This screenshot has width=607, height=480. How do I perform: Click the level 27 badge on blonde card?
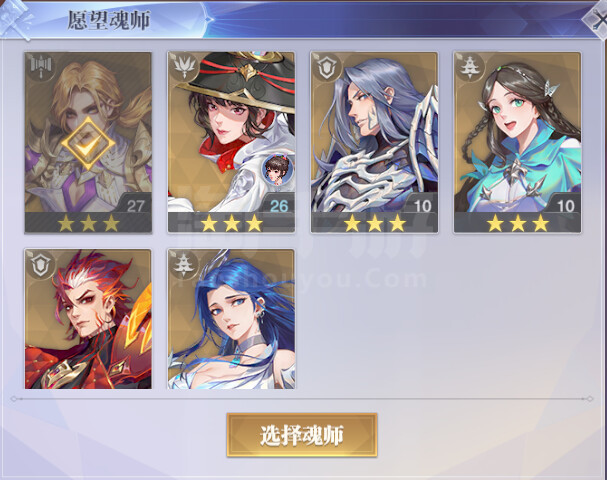coord(135,206)
